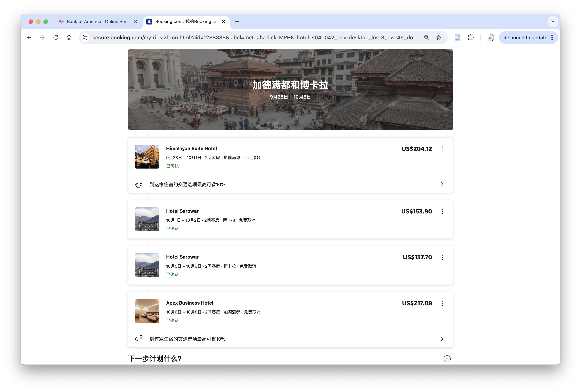Open three-dot menu for US$153.90 Hotel Sarowar
This screenshot has height=392, width=581.
442,212
